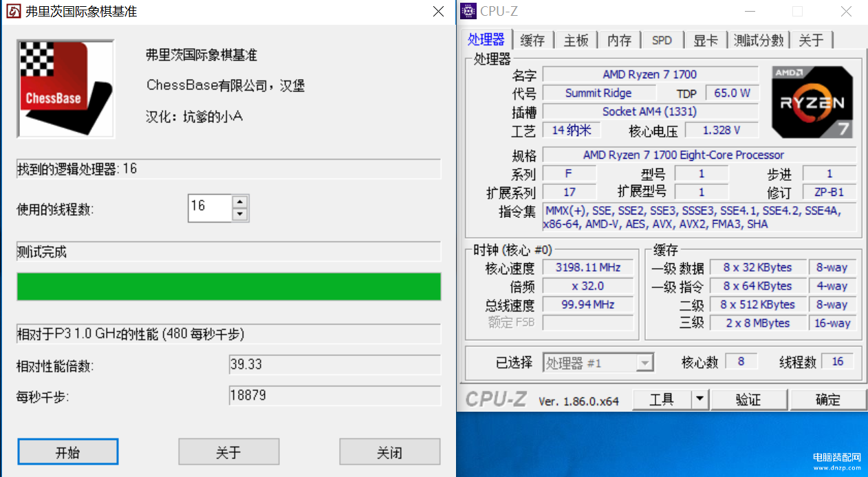Open the SPD tab in CPU-Z

[662, 41]
